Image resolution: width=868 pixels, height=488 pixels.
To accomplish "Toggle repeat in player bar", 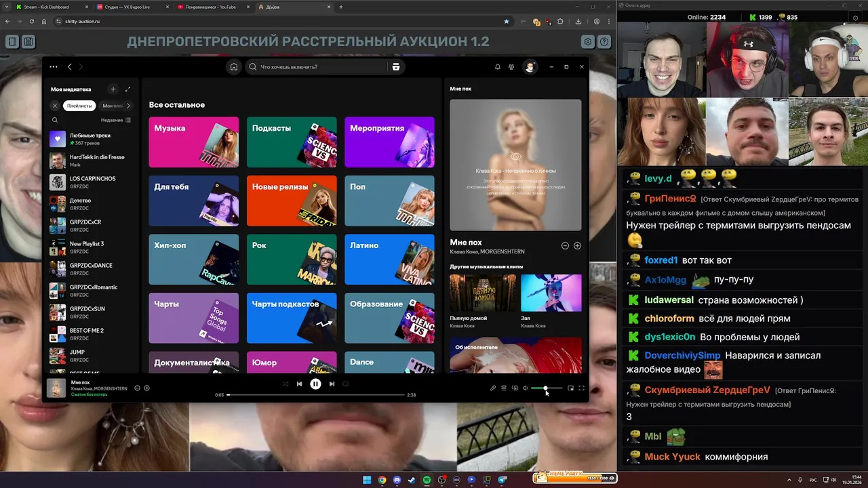I will [x=345, y=384].
